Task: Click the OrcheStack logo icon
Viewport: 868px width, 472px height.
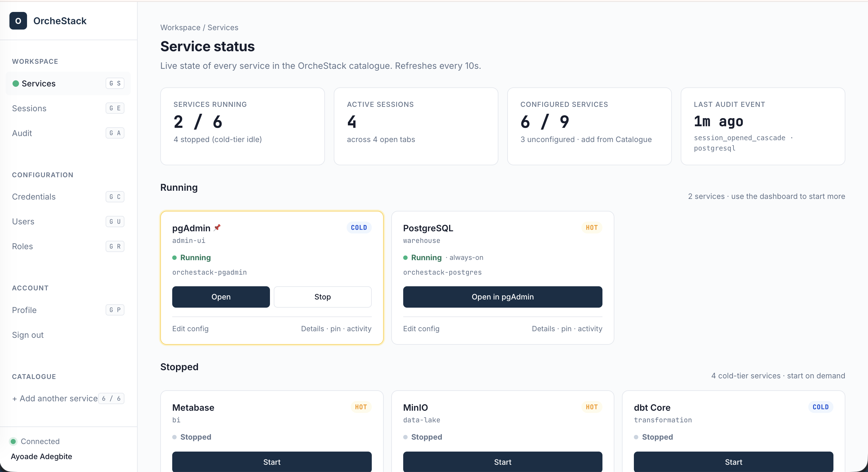Action: coord(18,21)
